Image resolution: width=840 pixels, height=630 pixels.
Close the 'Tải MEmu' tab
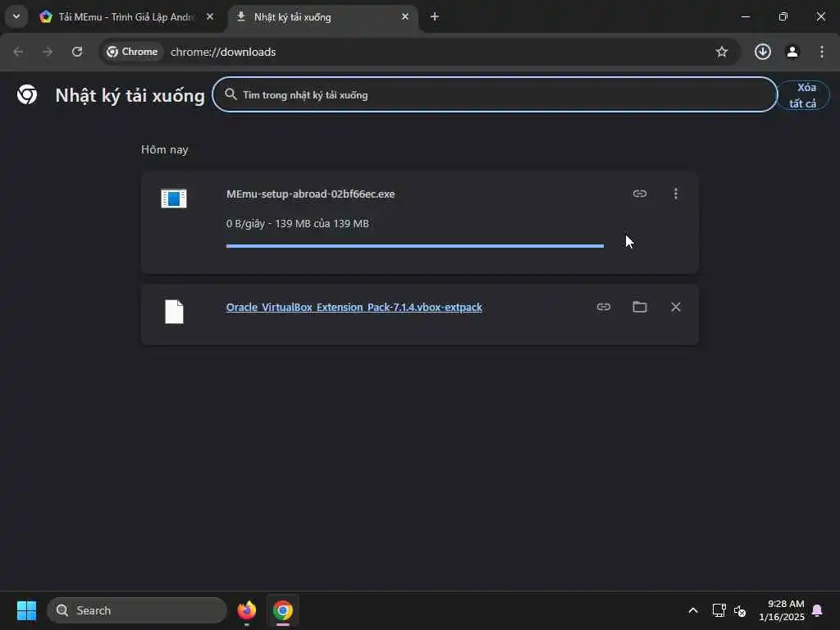point(210,16)
